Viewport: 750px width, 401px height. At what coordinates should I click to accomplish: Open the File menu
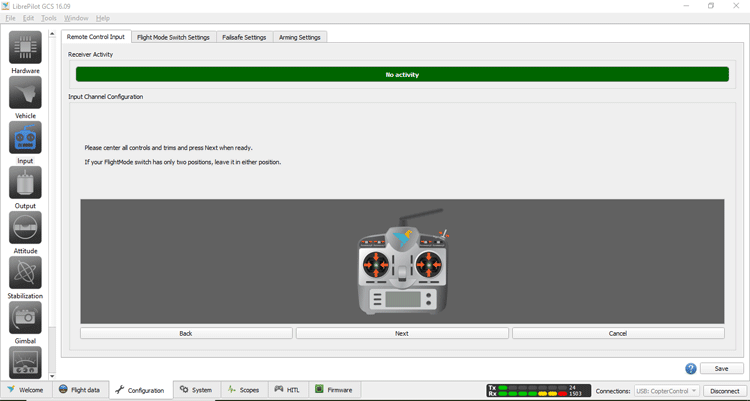(10, 18)
